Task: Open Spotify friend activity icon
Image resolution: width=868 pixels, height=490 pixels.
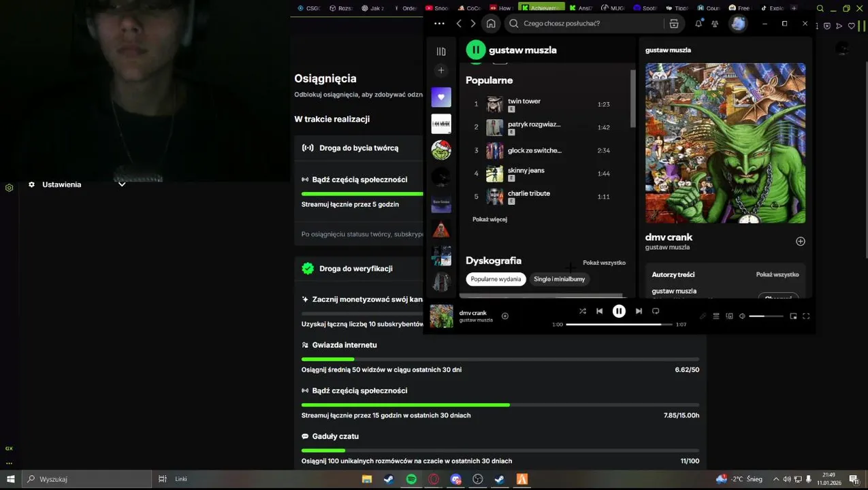Action: (x=715, y=23)
